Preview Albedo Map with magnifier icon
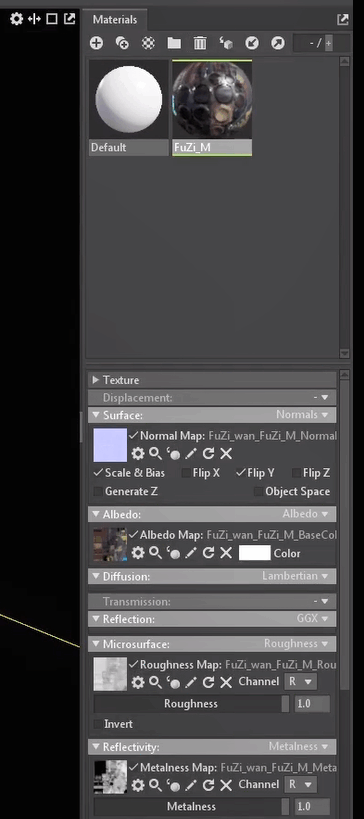Screen dimensions: 364x819 point(155,553)
